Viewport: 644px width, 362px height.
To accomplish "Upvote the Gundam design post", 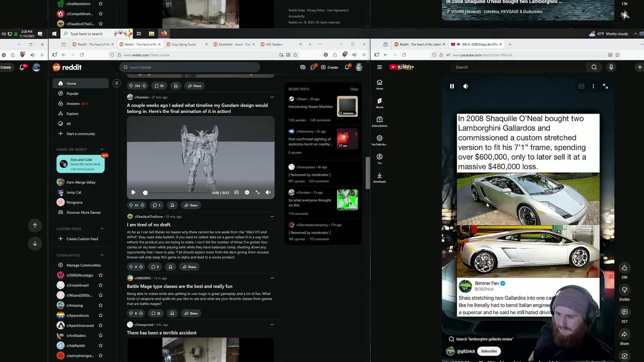I will (131, 205).
